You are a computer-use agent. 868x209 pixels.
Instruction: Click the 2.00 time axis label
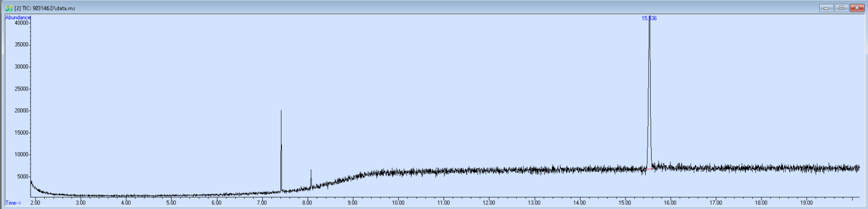pos(35,203)
